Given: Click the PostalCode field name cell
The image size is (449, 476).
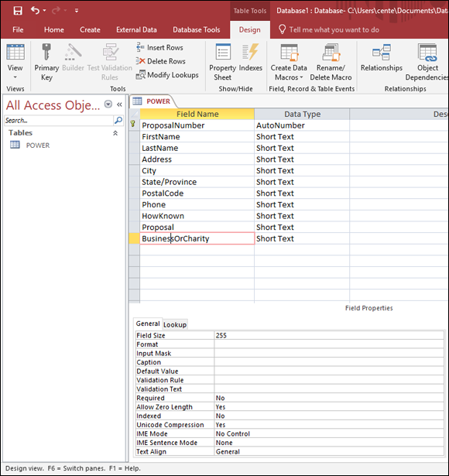Looking at the screenshot, I should pos(197,193).
